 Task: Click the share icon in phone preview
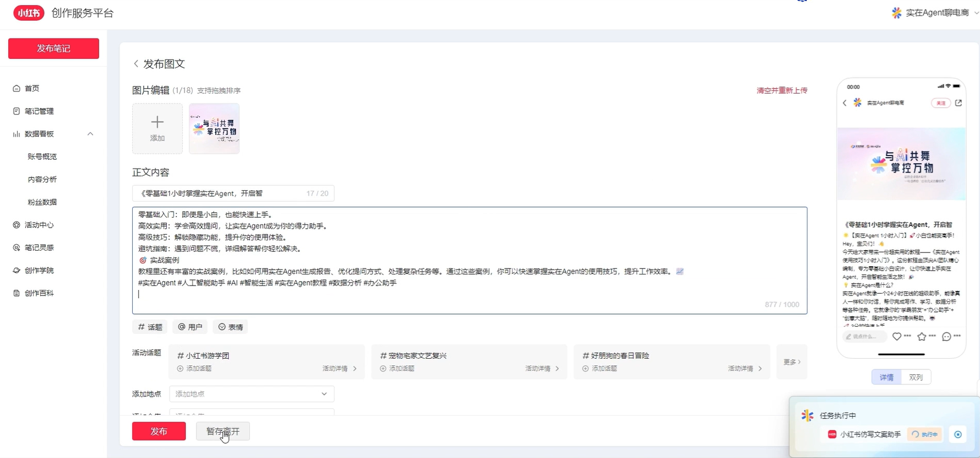(x=959, y=103)
